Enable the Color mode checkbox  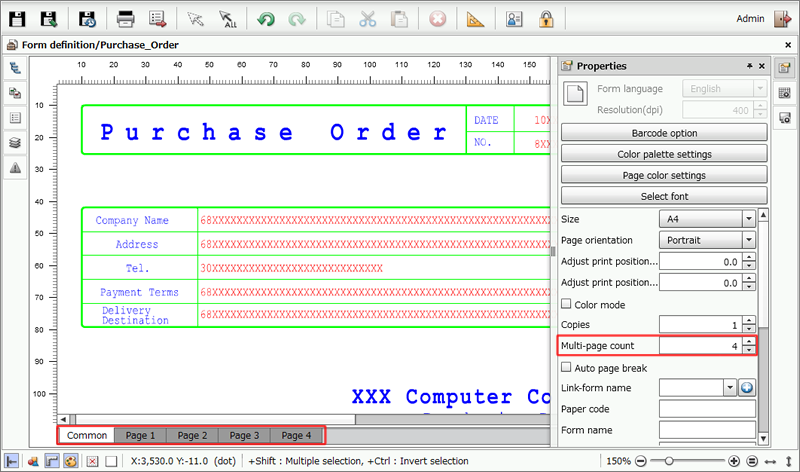coord(566,304)
